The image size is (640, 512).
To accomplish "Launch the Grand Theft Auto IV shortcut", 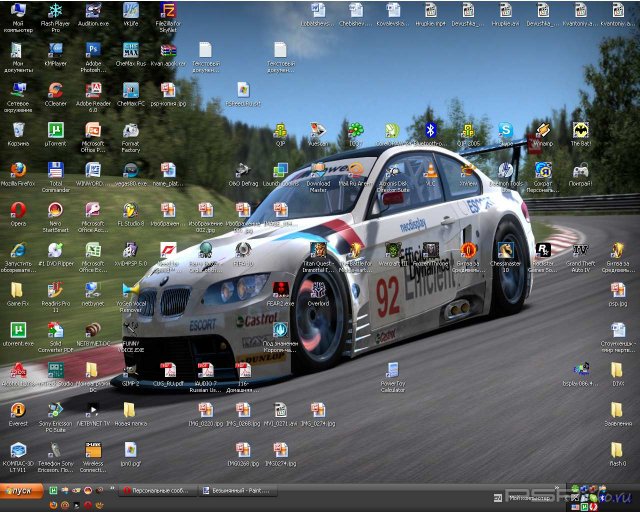I will pyautogui.click(x=580, y=250).
